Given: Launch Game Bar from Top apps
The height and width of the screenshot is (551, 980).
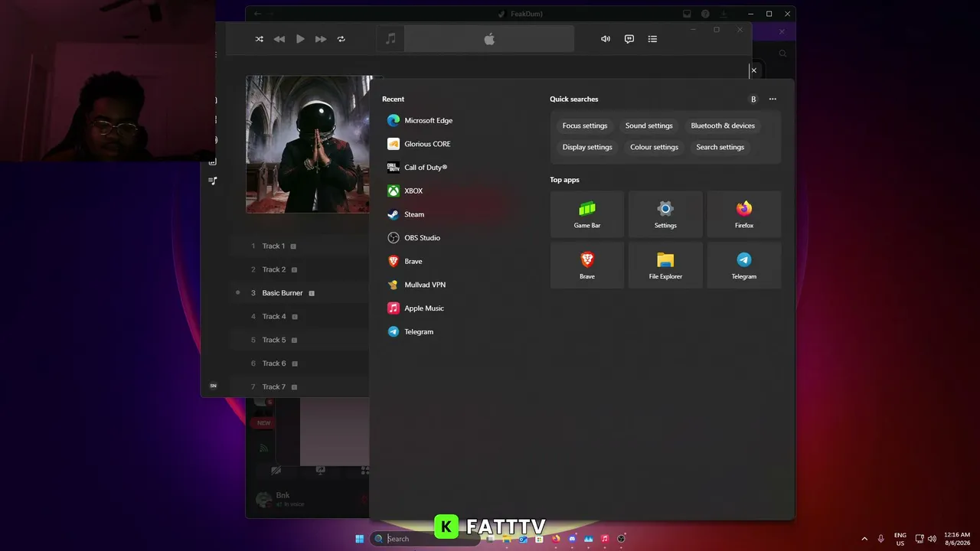Looking at the screenshot, I should 587,214.
